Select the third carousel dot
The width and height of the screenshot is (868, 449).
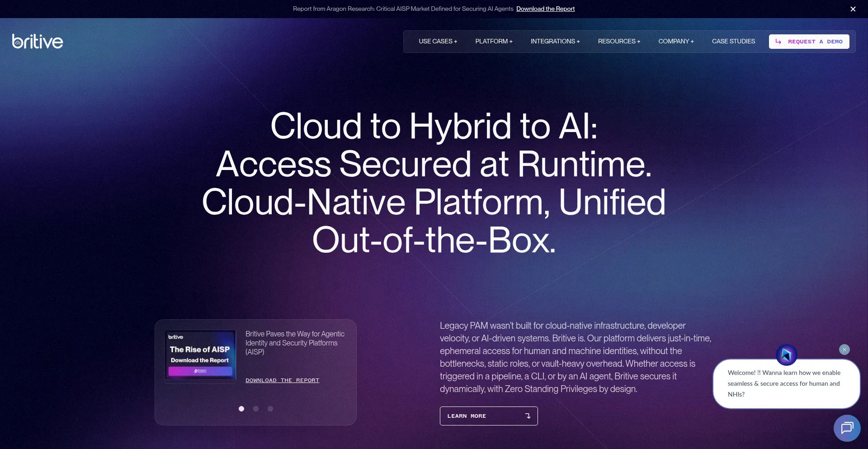click(x=270, y=409)
